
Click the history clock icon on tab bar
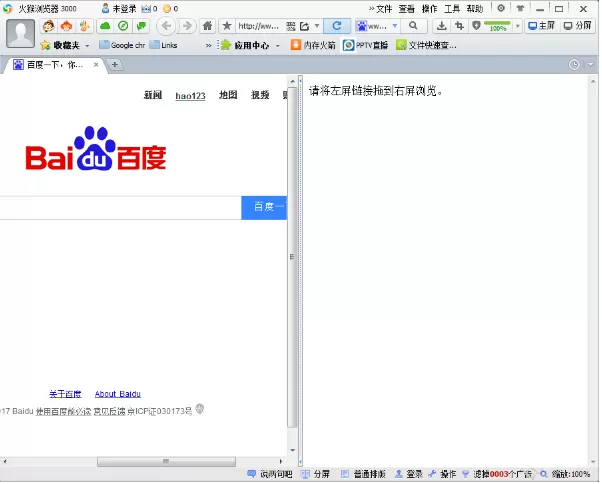click(574, 65)
